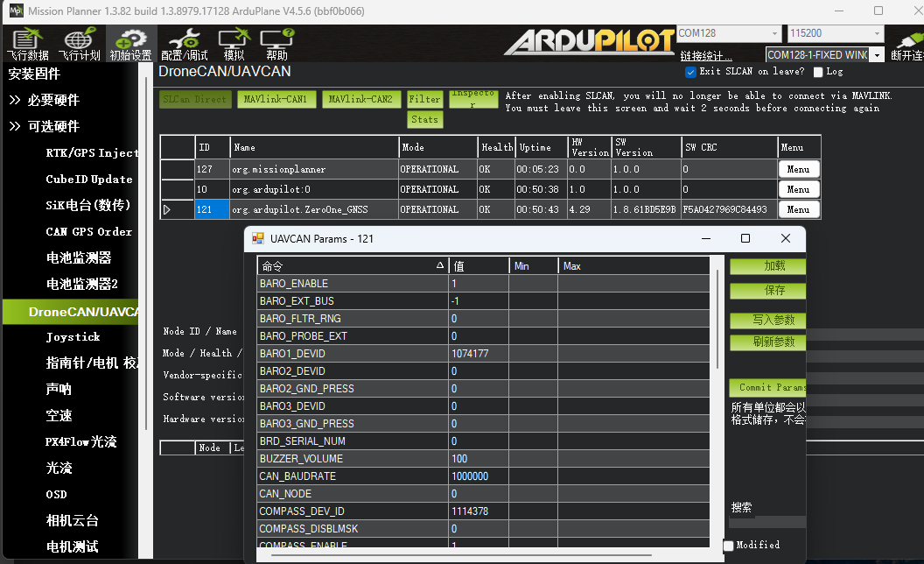Click the MAVlink-CAN1 button
924x564 pixels.
pyautogui.click(x=276, y=99)
